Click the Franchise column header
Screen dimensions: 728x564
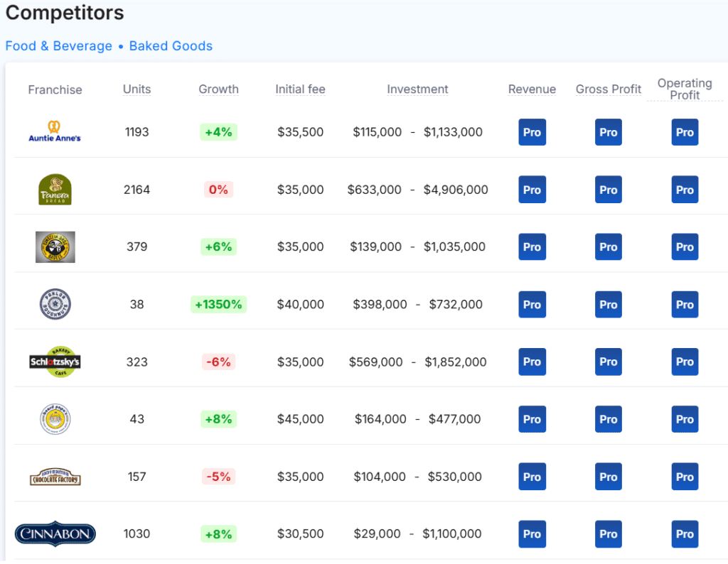[55, 90]
